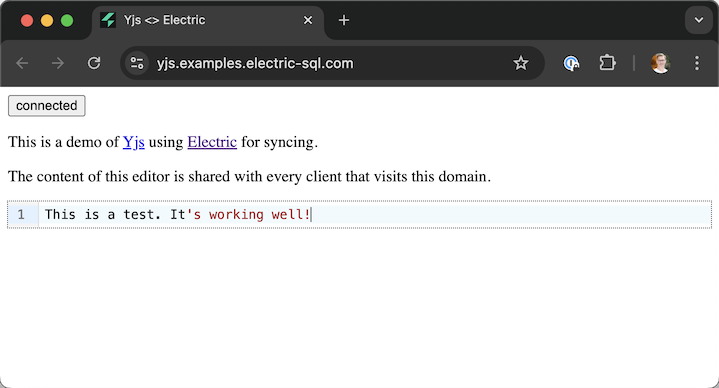This screenshot has height=388, width=719.
Task: Expand the tab search chevron
Action: click(x=699, y=20)
